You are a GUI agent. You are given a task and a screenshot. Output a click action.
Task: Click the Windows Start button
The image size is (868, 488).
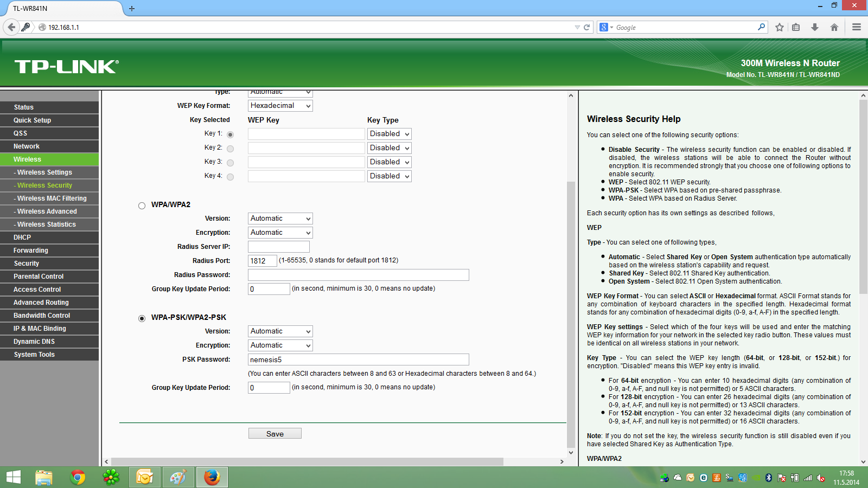click(x=14, y=477)
